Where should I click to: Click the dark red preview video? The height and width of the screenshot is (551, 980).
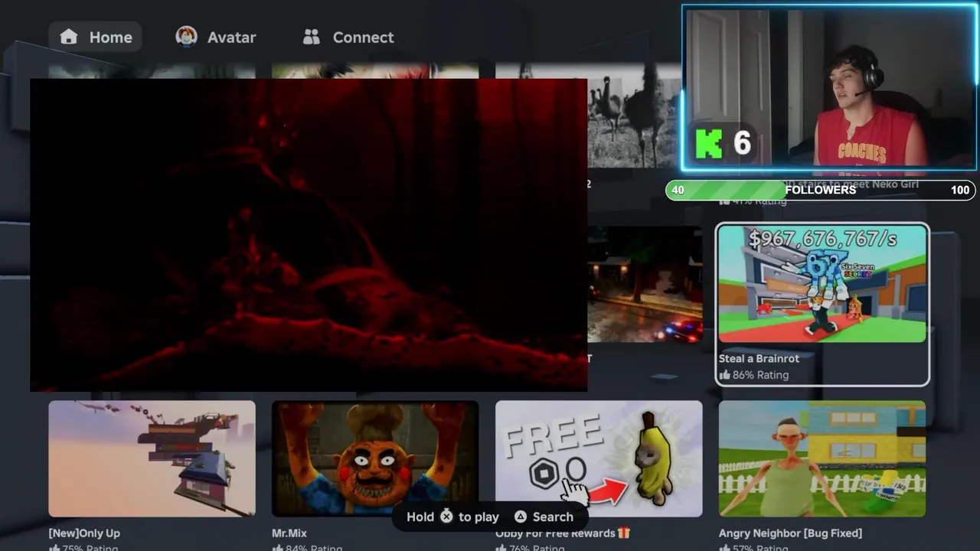coord(309,235)
